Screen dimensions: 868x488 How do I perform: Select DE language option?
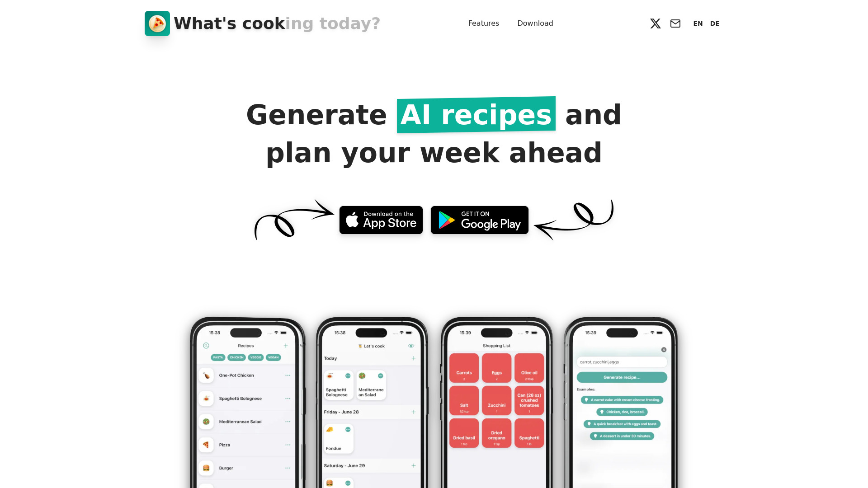[x=715, y=23]
